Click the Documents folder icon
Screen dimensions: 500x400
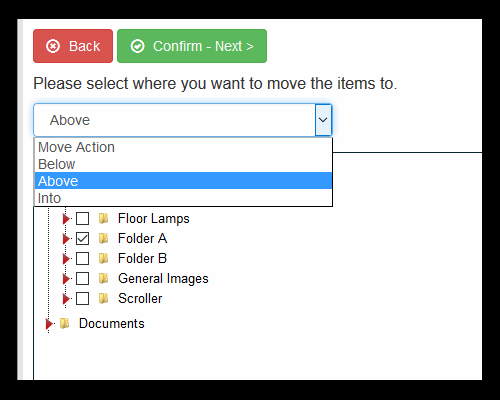(x=64, y=323)
